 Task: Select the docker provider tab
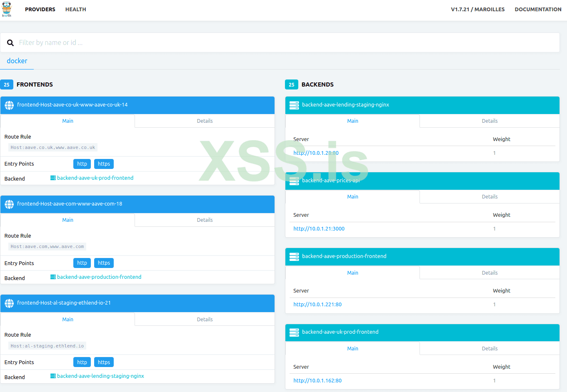(x=17, y=61)
